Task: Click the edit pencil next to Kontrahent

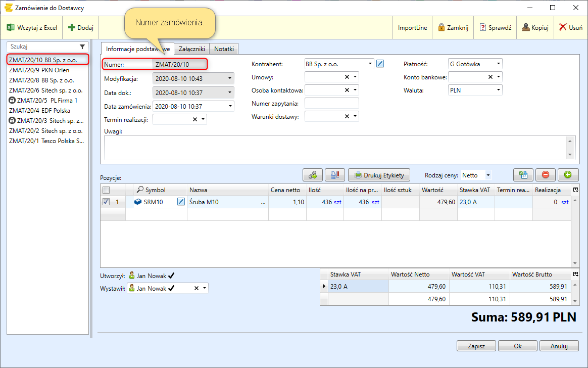Action: pos(380,64)
